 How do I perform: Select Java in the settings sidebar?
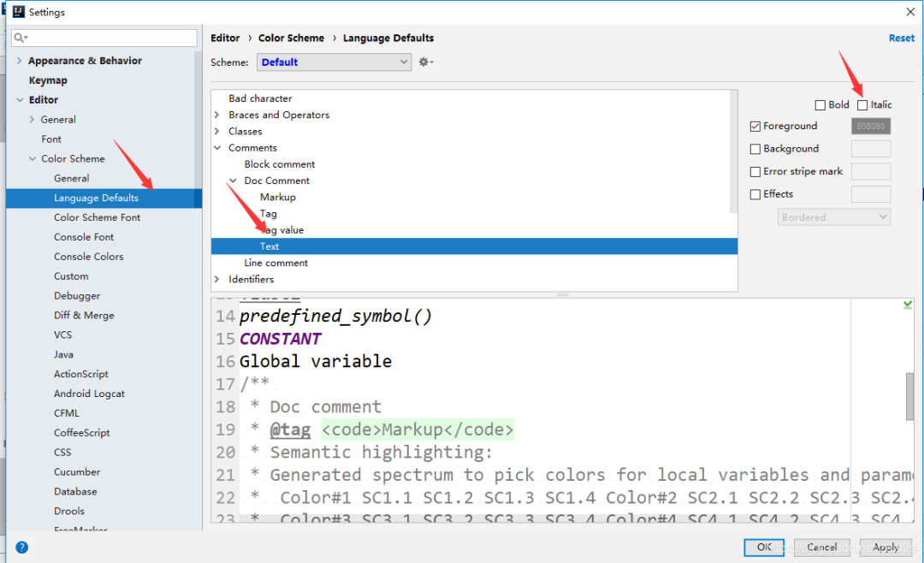click(x=63, y=354)
